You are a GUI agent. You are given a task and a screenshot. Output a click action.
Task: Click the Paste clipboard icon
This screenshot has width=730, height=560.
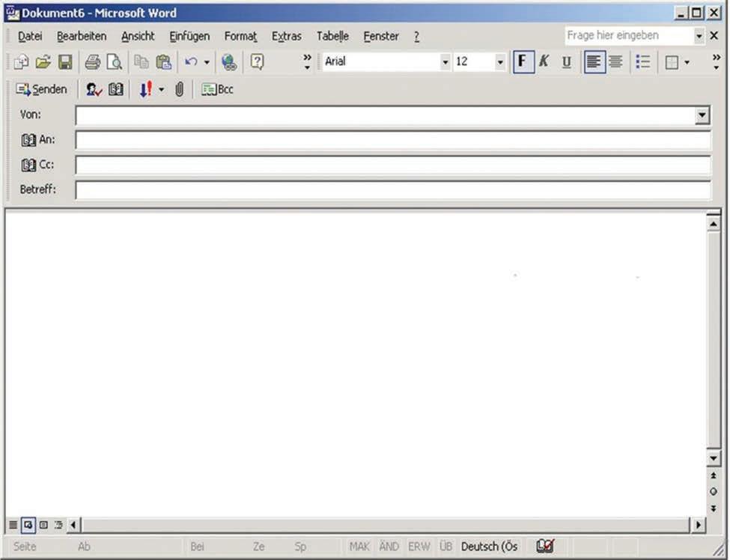pos(163,62)
